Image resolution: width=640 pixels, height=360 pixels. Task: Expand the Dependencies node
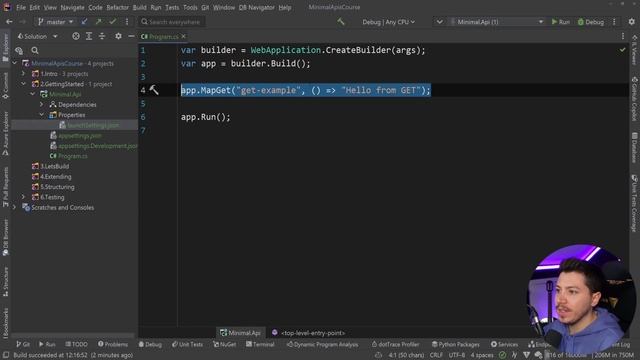[x=42, y=104]
